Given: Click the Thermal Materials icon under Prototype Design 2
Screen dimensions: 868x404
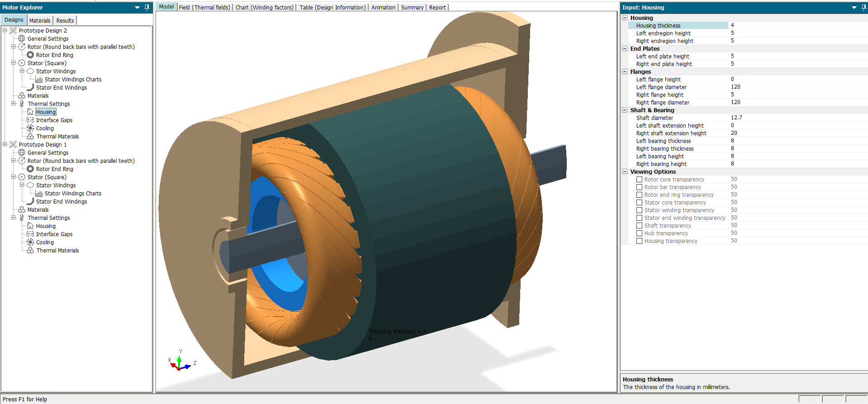Looking at the screenshot, I should (x=30, y=136).
